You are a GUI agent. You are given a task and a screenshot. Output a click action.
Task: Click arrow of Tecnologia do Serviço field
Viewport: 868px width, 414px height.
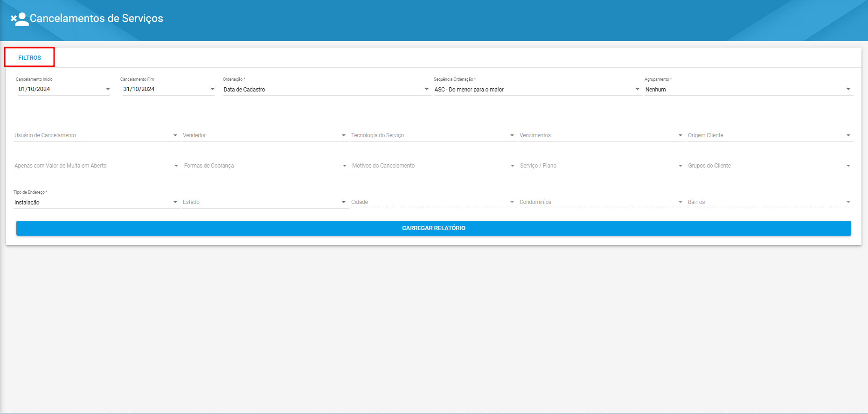(x=512, y=135)
